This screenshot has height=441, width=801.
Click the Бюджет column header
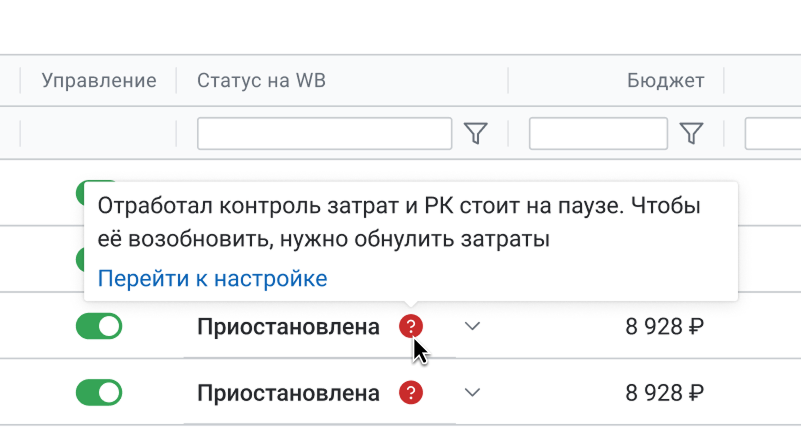tap(665, 80)
